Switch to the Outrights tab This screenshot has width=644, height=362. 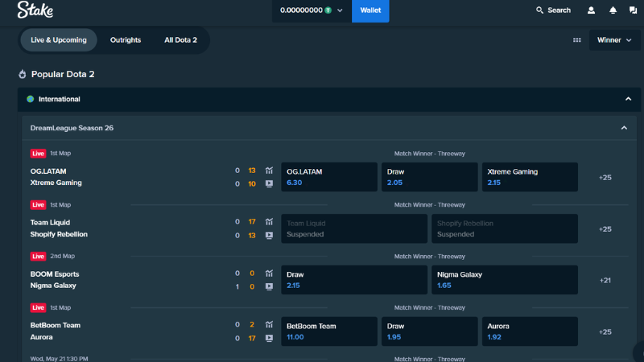click(x=126, y=39)
